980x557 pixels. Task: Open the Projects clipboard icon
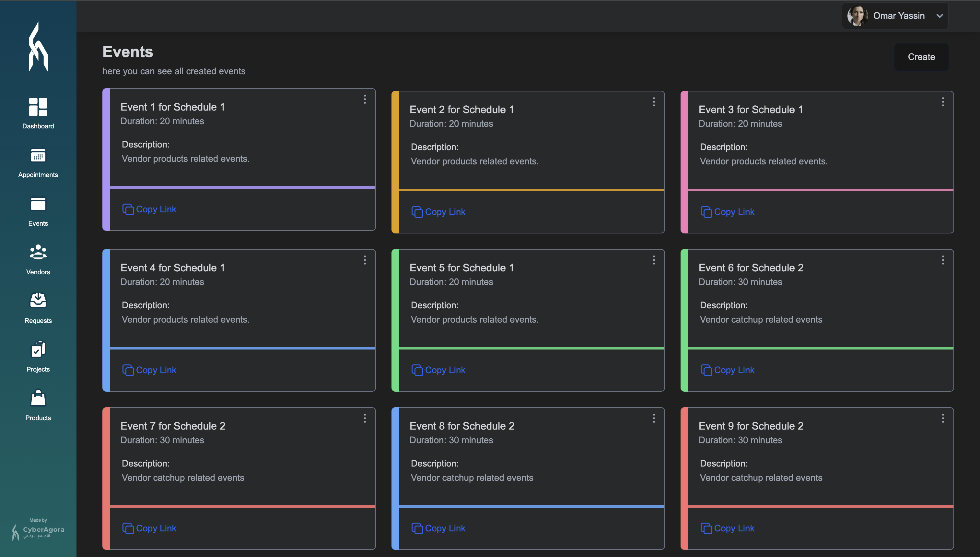click(38, 349)
